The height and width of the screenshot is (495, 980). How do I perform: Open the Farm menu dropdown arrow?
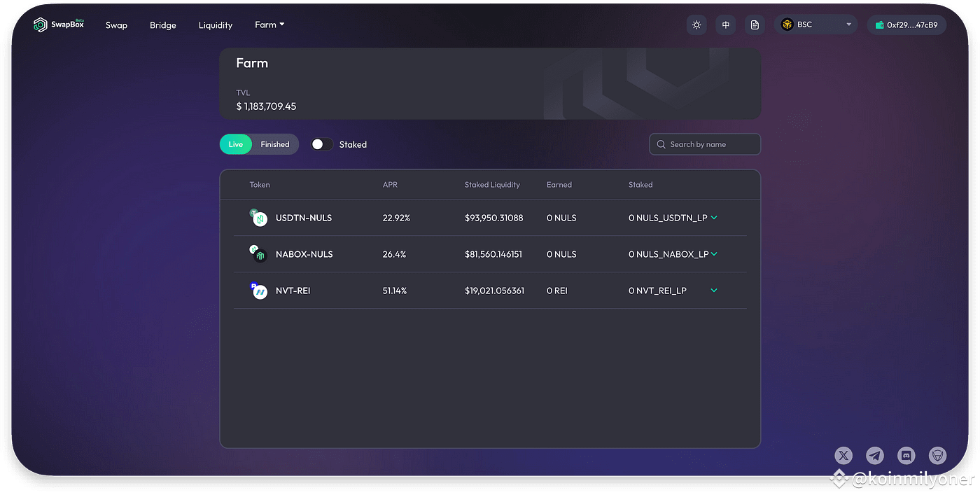282,25
